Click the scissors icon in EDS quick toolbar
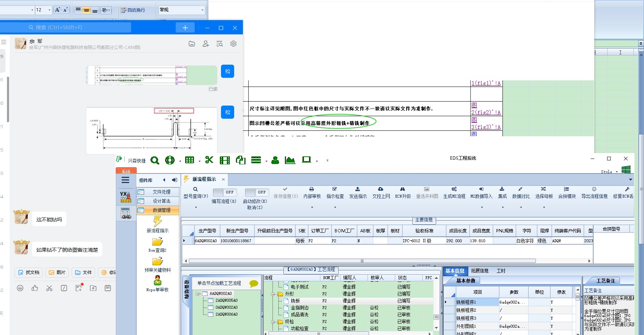This screenshot has width=644, height=335. click(209, 160)
